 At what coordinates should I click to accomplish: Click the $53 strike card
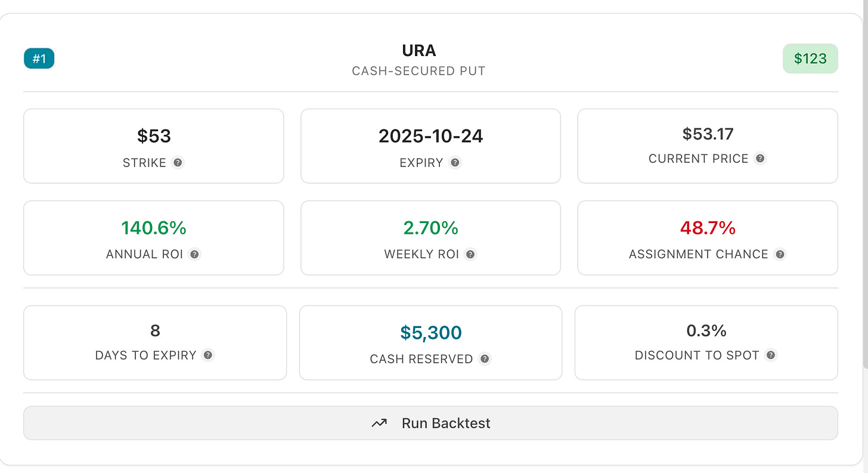coord(154,146)
